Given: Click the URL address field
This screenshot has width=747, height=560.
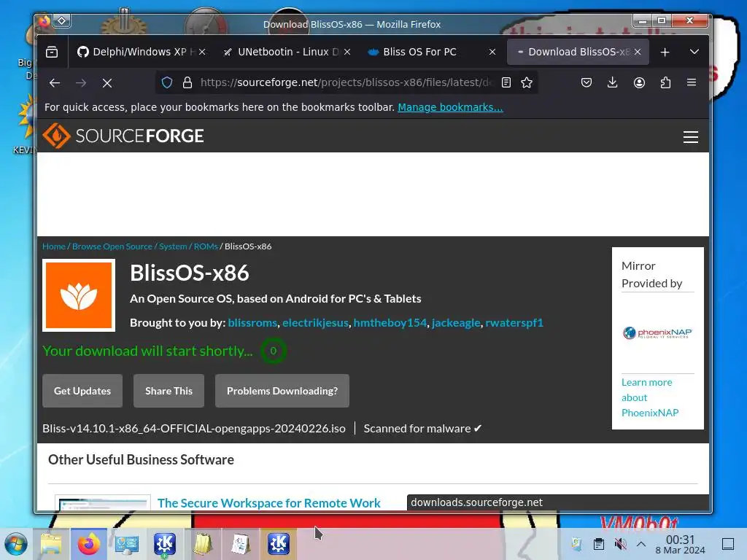Looking at the screenshot, I should (346, 83).
